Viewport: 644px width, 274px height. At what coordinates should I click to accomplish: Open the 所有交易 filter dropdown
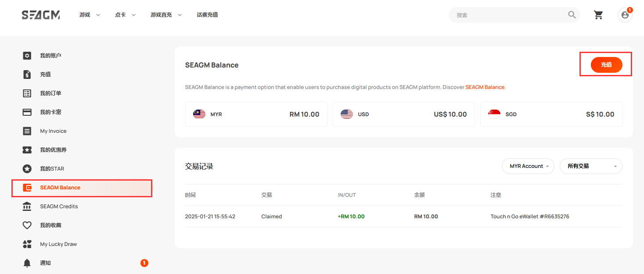(x=591, y=166)
